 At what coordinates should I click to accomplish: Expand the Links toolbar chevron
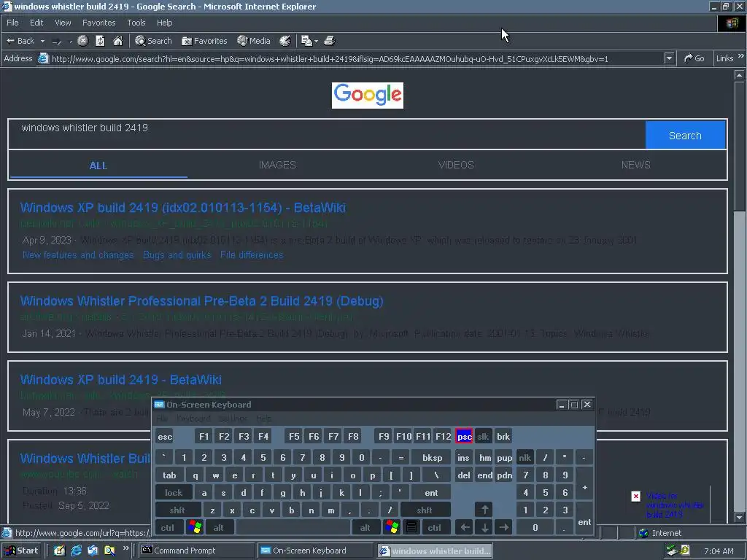tap(741, 57)
